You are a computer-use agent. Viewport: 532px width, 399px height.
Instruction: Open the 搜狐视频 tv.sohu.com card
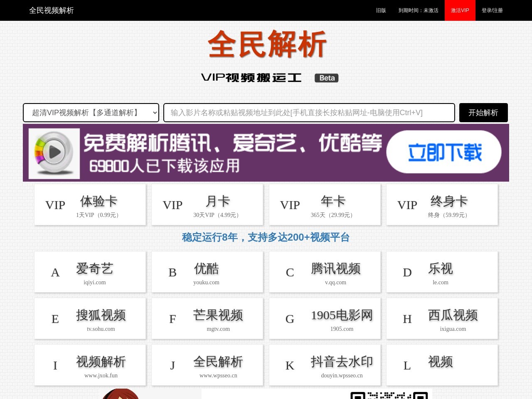coord(90,319)
